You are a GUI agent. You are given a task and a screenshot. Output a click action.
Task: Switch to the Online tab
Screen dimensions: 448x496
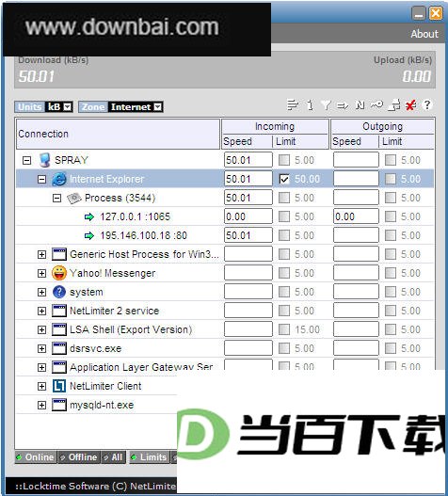tap(36, 457)
